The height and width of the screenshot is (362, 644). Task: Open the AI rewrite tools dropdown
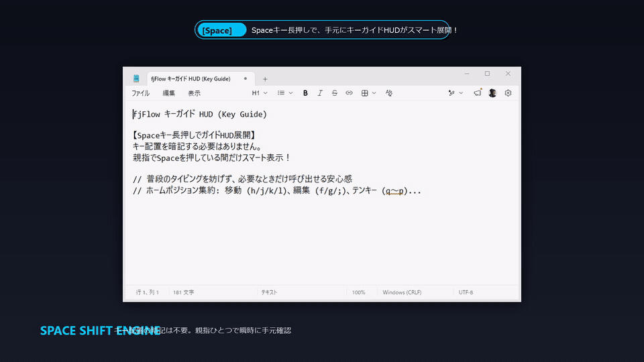tap(455, 93)
